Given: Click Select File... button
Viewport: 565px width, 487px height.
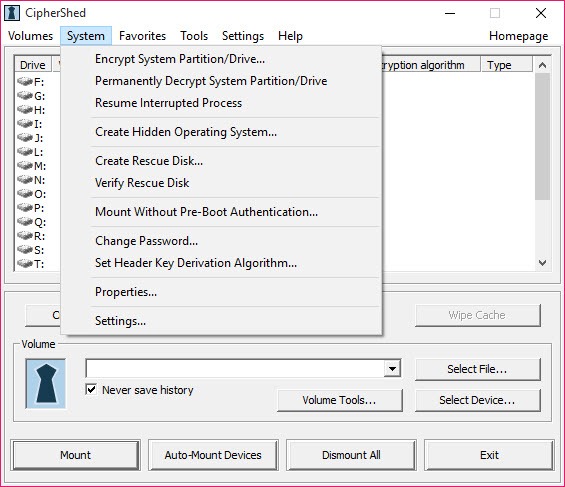Looking at the screenshot, I should point(478,369).
